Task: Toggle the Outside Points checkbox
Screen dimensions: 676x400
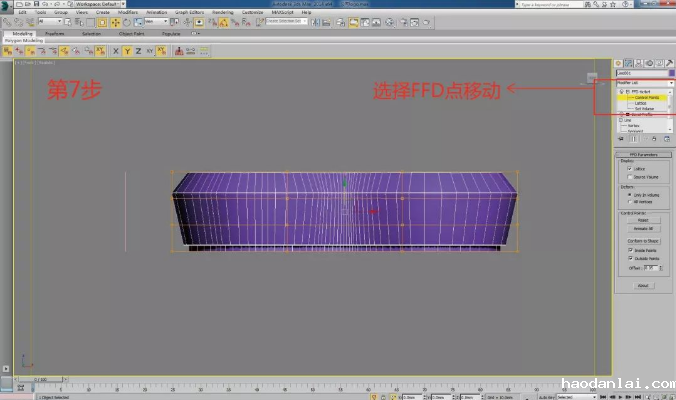Action: 630,258
